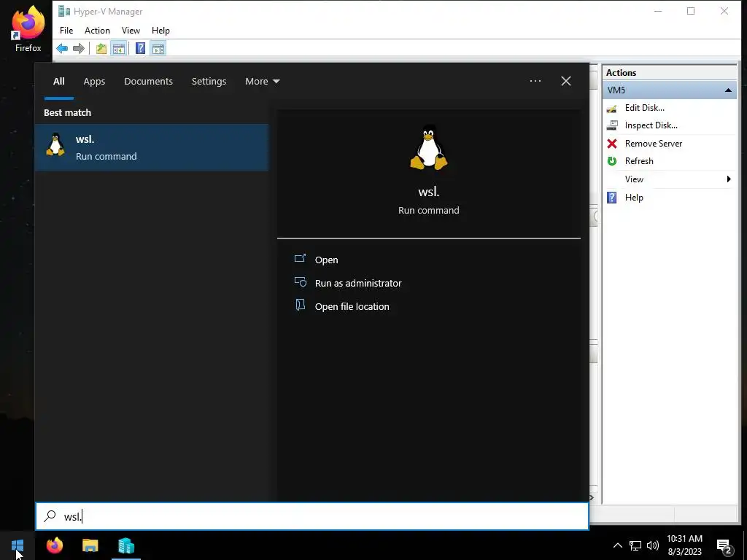
Task: Open the volume control tray icon
Action: click(x=653, y=545)
